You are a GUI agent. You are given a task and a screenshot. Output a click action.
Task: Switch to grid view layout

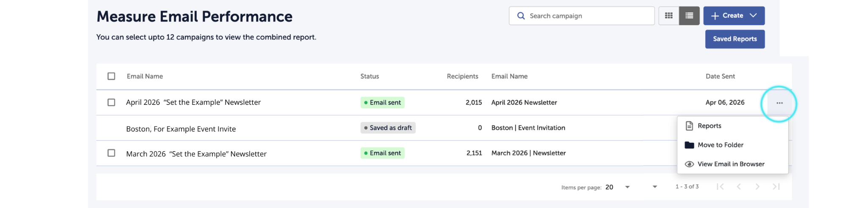[x=669, y=16]
